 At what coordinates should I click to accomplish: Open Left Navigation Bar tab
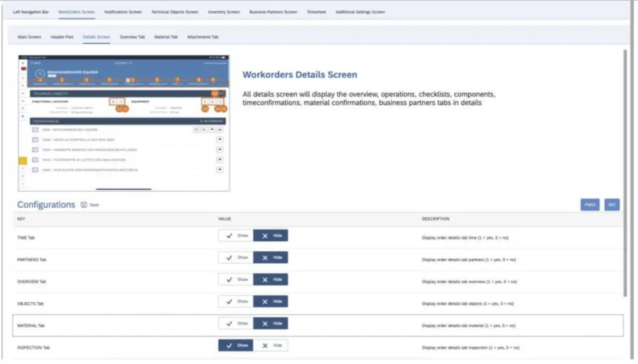click(31, 12)
